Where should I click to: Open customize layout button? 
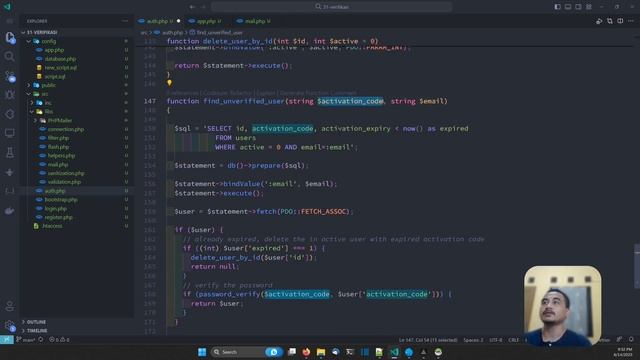tap(589, 7)
